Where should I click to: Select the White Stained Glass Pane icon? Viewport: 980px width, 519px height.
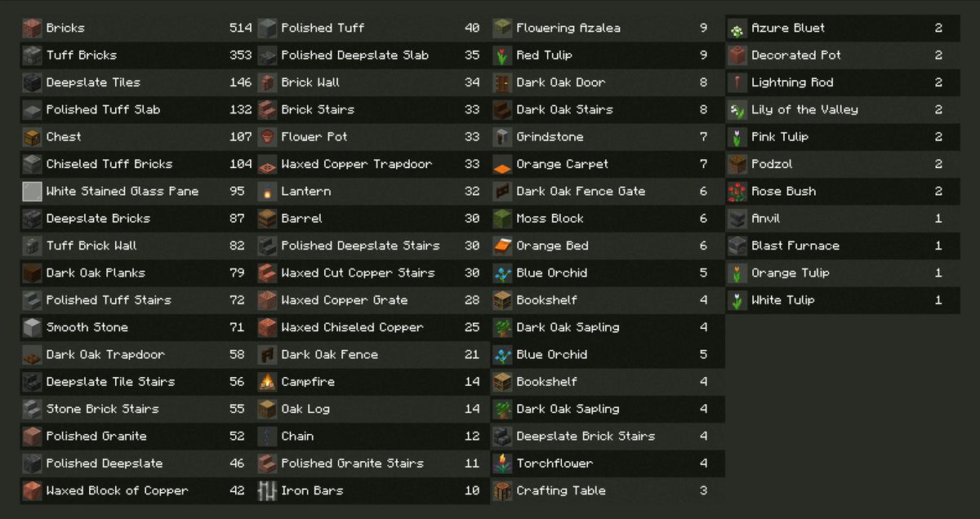tap(32, 192)
